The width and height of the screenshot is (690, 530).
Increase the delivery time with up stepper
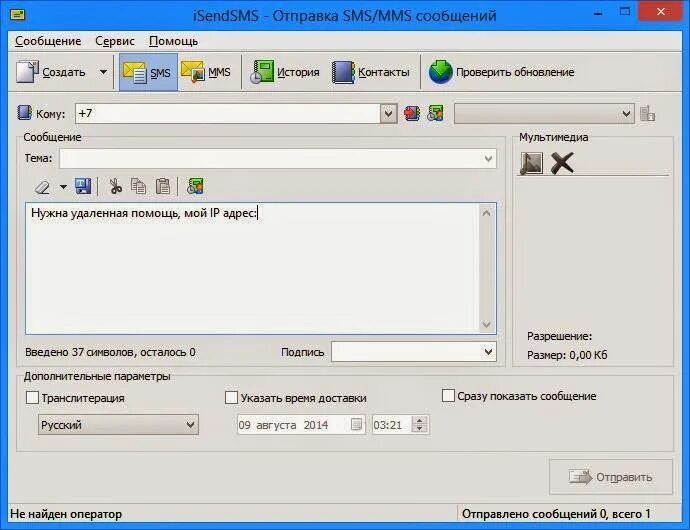click(420, 420)
